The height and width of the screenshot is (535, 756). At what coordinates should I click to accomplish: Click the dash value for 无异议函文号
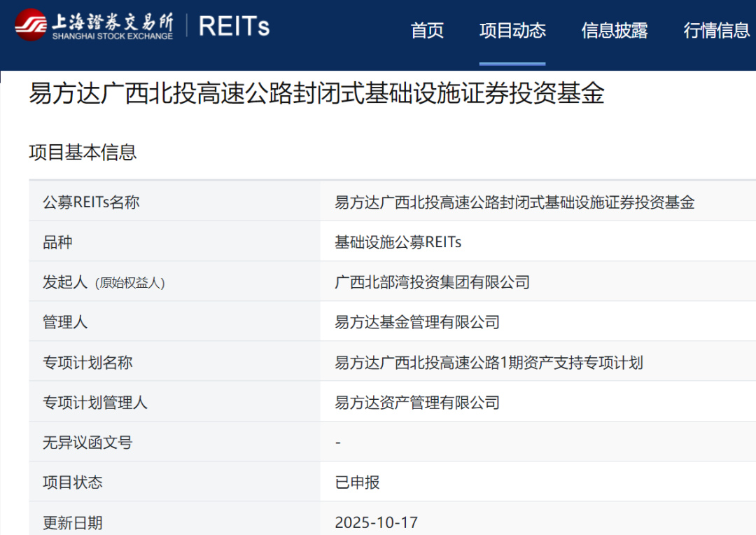[338, 443]
